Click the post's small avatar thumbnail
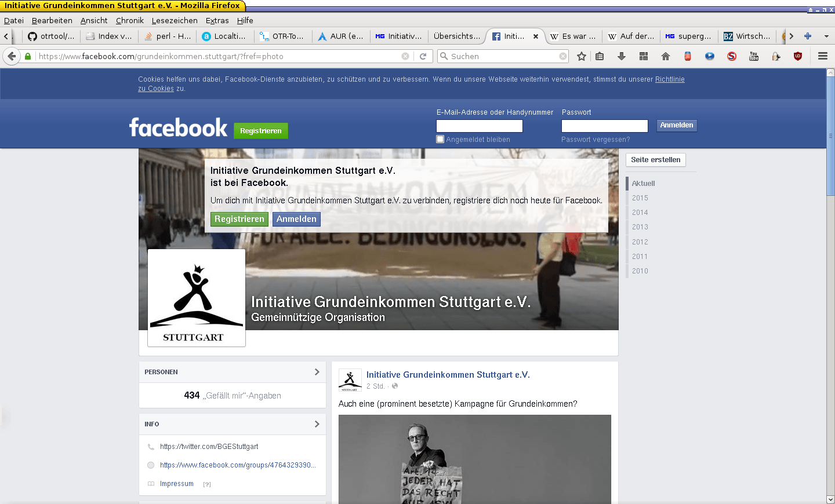The image size is (835, 504). [x=350, y=380]
